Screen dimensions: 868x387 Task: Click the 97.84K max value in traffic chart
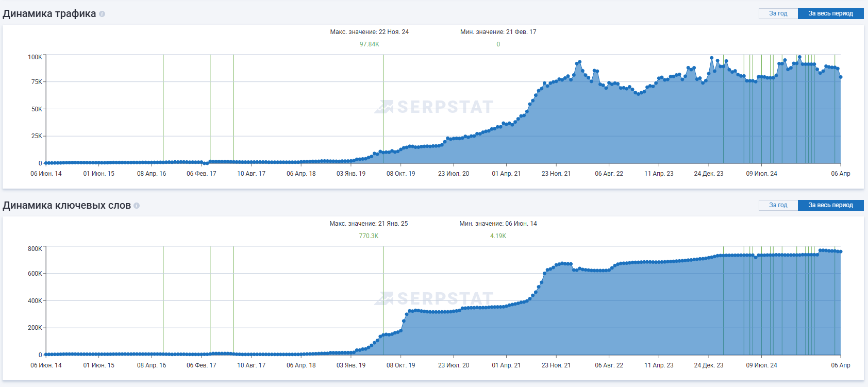[369, 44]
